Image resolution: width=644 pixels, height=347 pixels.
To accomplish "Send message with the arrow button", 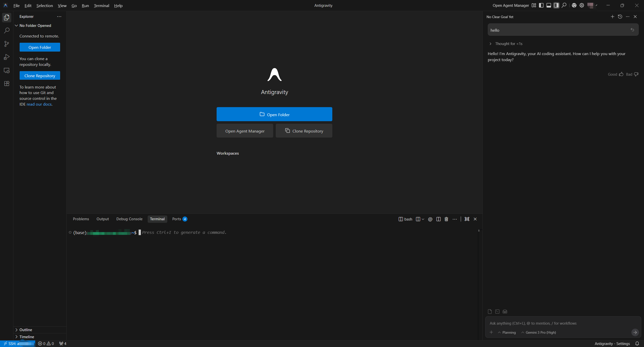I will click(x=635, y=332).
